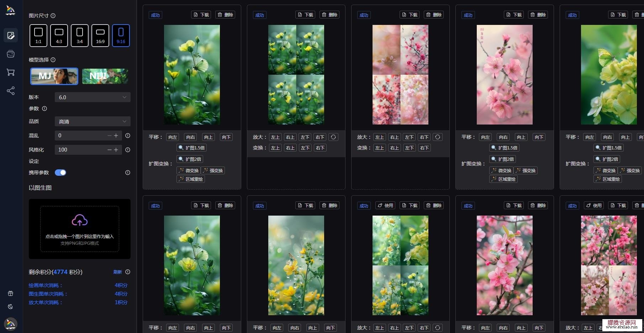Select 1:1 image size
644x333 pixels.
(38, 36)
